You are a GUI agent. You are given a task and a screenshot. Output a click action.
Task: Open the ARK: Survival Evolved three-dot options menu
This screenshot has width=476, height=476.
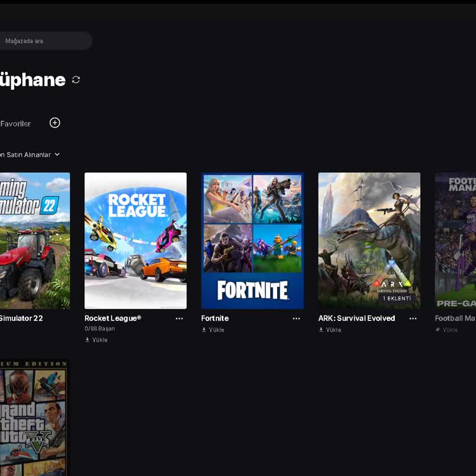tap(413, 319)
